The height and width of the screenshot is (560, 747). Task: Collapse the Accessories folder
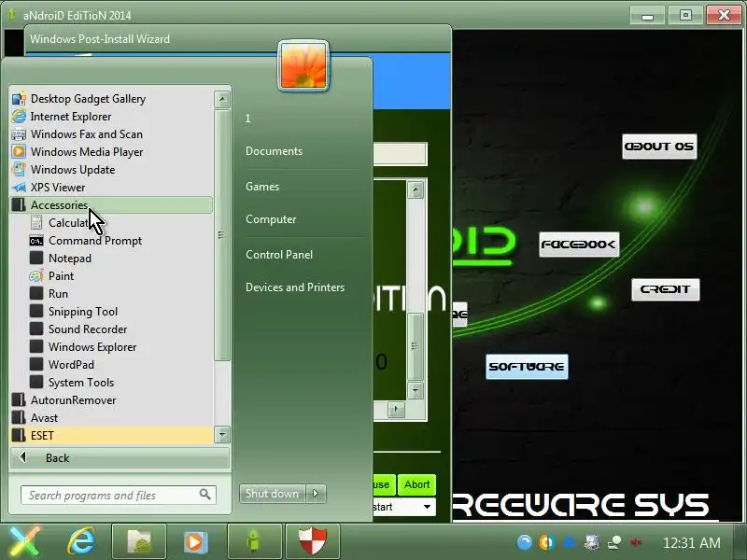click(110, 204)
